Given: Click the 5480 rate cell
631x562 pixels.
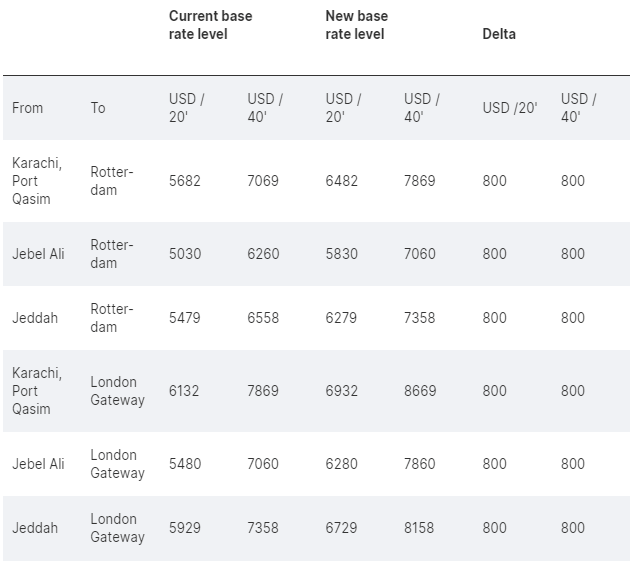Looking at the screenshot, I should tap(185, 464).
